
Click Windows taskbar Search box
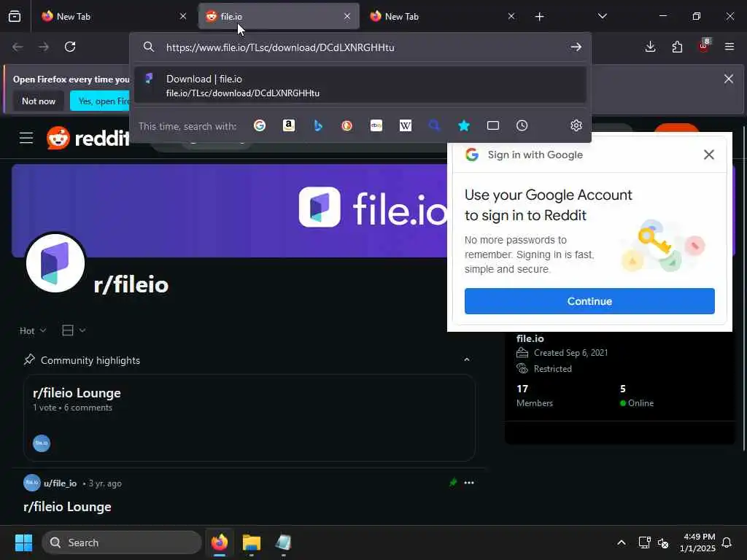tap(122, 542)
